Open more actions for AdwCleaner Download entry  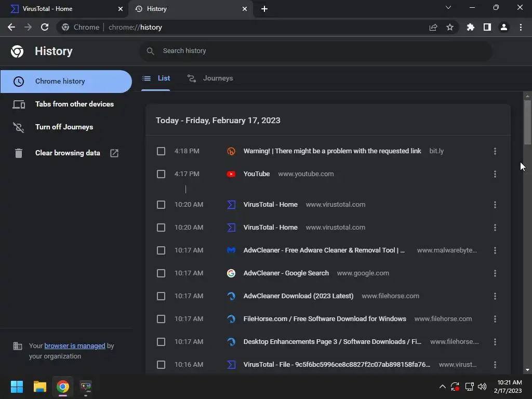[x=495, y=296]
